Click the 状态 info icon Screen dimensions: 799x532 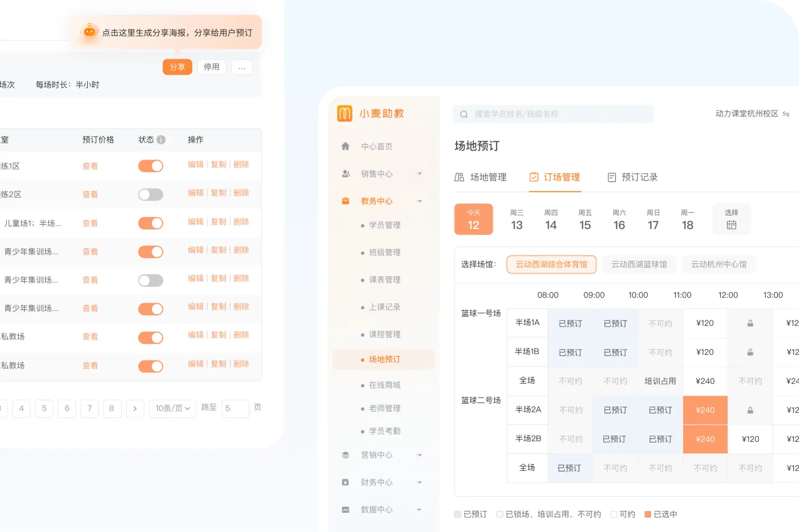161,140
